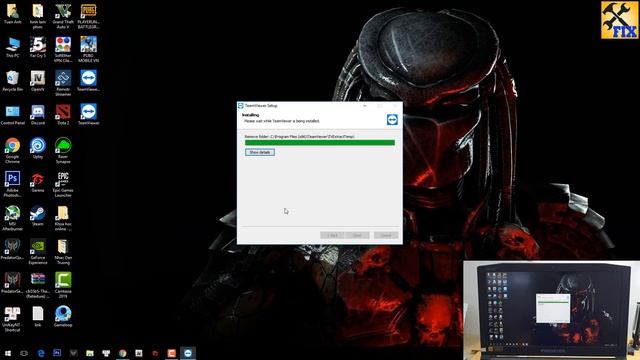
Task: Select the Gameloop desktop shortcut
Action: click(63, 317)
